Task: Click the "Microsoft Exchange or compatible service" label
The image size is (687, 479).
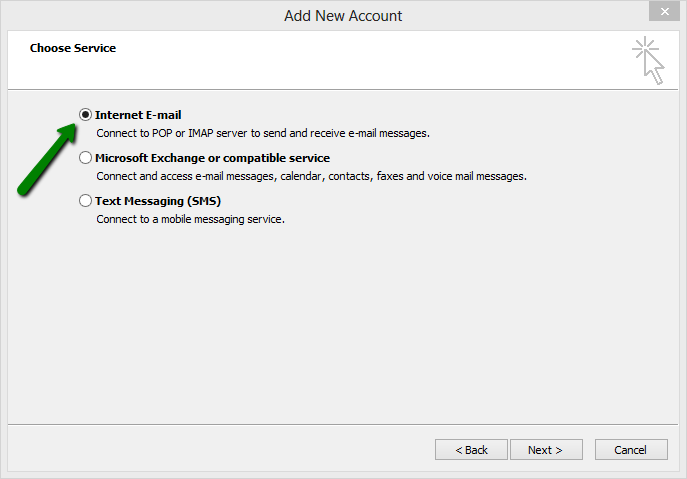Action: point(212,158)
